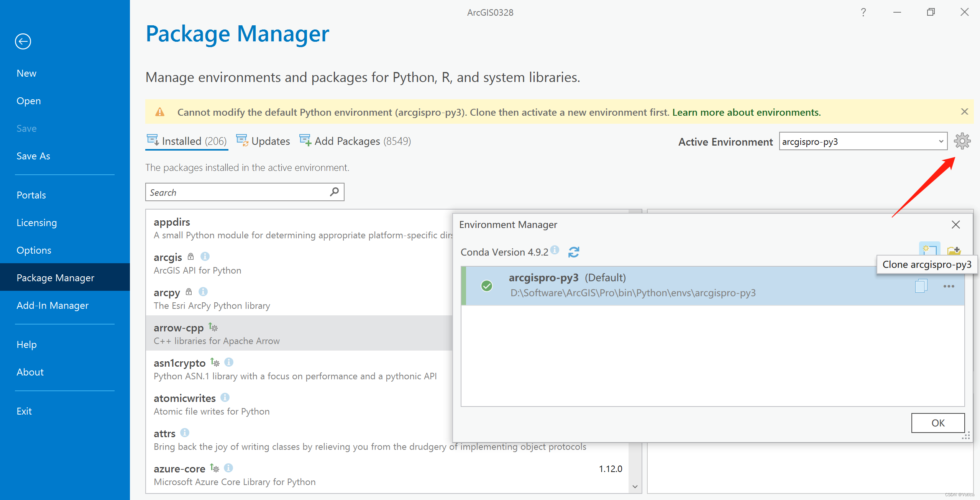Click OK in Environment Manager
The height and width of the screenshot is (500, 980).
[937, 423]
